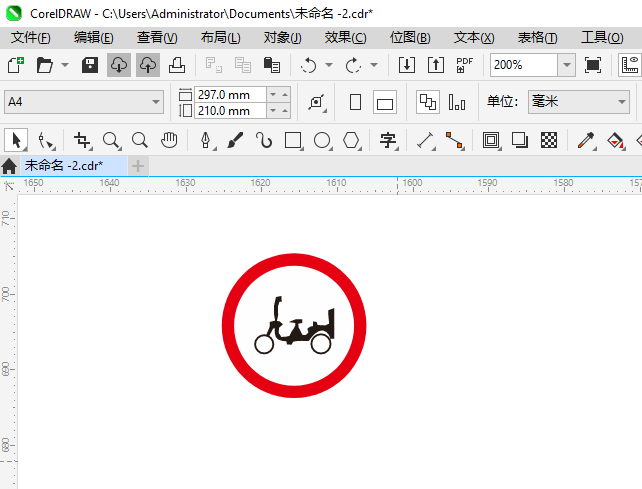This screenshot has width=642, height=489.
Task: Select the Rectangle tool
Action: [293, 140]
